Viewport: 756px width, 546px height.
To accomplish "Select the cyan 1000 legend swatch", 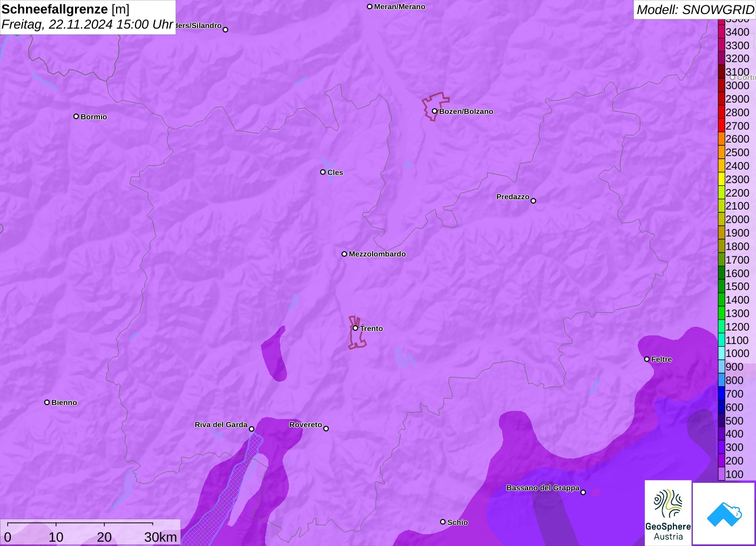I will tap(721, 353).
